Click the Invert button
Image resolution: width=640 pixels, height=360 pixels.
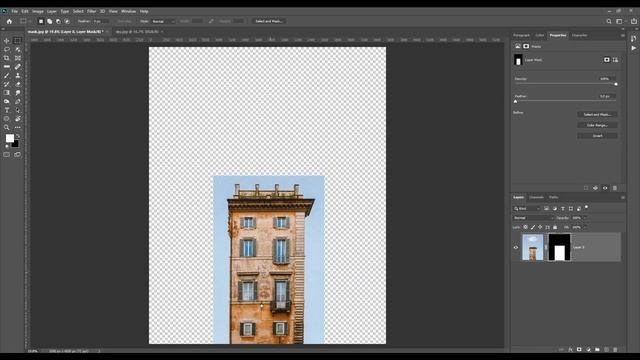tap(597, 136)
